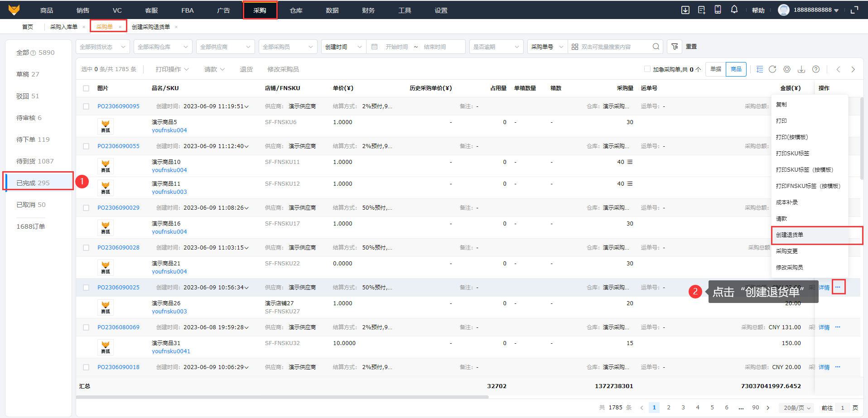Open the 20条/页 page size dropdown
Screen dimensions: 868x418
click(796, 408)
